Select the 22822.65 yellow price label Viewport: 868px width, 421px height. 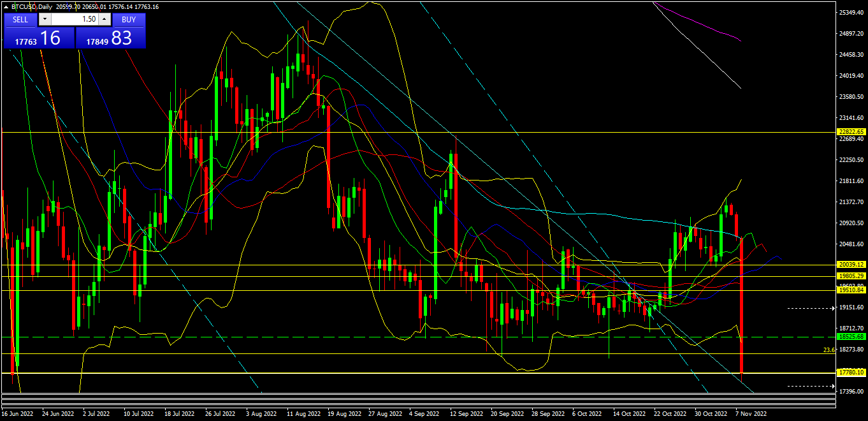851,131
